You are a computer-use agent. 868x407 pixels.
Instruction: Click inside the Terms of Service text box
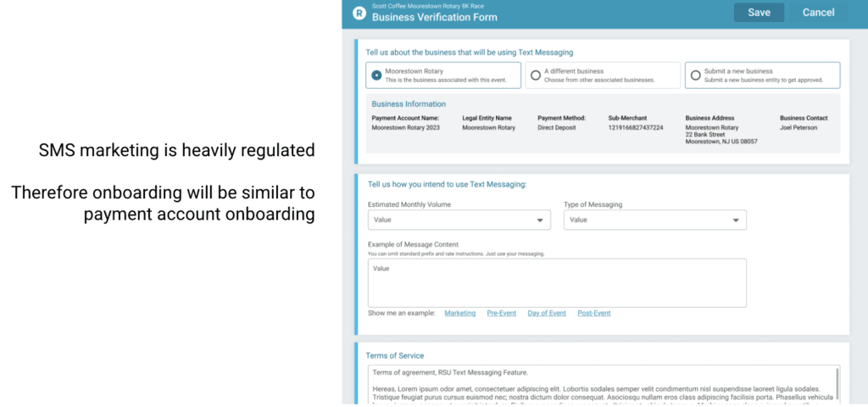click(593, 384)
